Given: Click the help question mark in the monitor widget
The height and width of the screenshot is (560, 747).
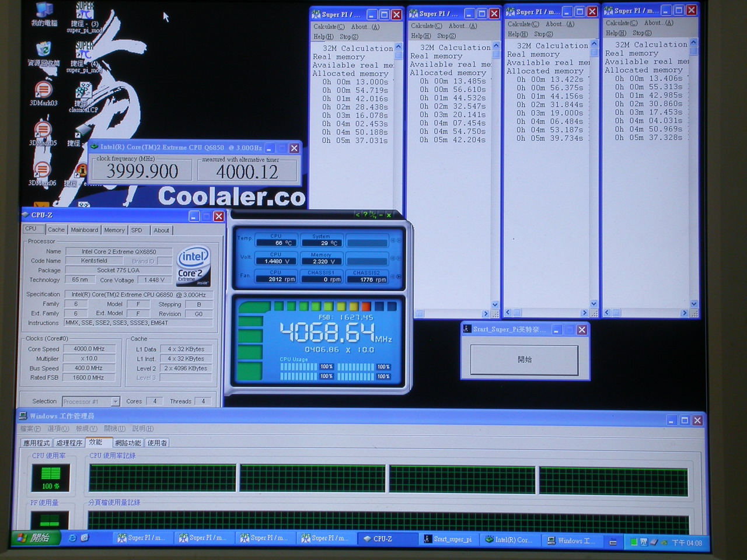Looking at the screenshot, I should click(366, 215).
